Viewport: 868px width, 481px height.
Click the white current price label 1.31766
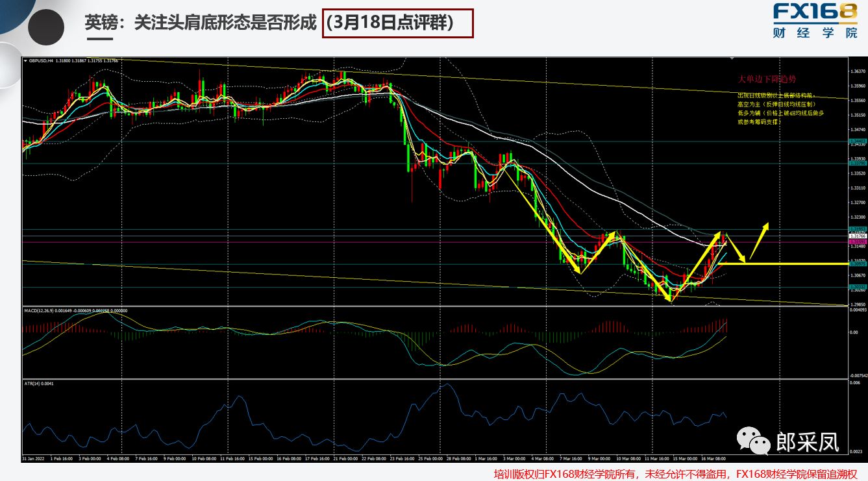pyautogui.click(x=858, y=236)
